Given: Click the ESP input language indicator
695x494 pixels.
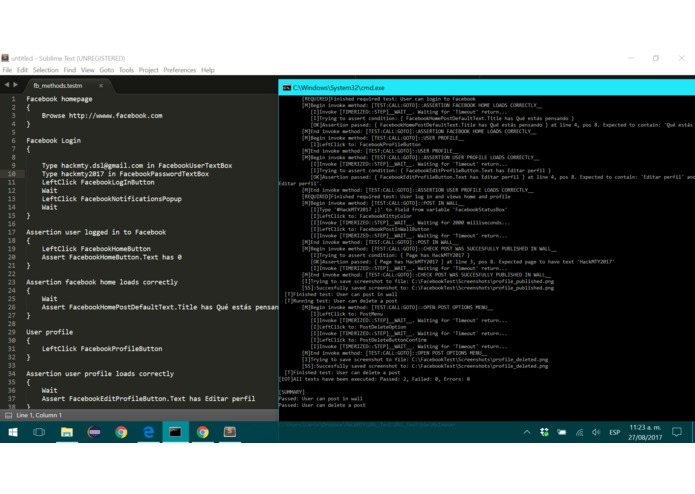Looking at the screenshot, I should (614, 432).
